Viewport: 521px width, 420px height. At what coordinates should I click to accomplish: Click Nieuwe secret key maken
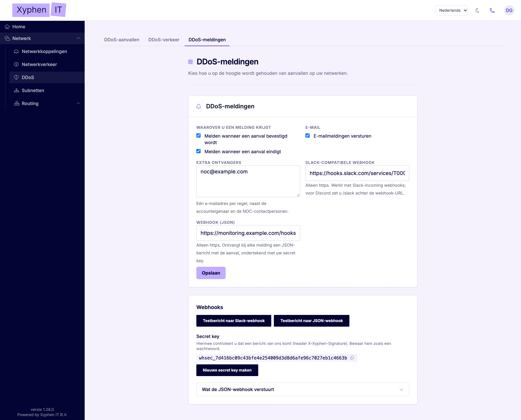click(227, 370)
